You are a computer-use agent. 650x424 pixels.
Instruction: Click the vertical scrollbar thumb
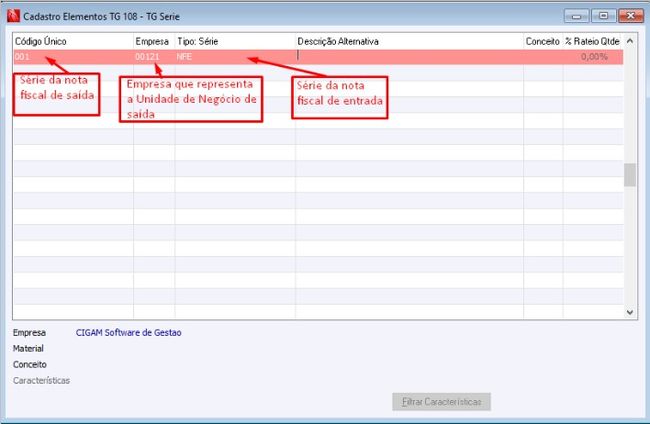[x=630, y=175]
